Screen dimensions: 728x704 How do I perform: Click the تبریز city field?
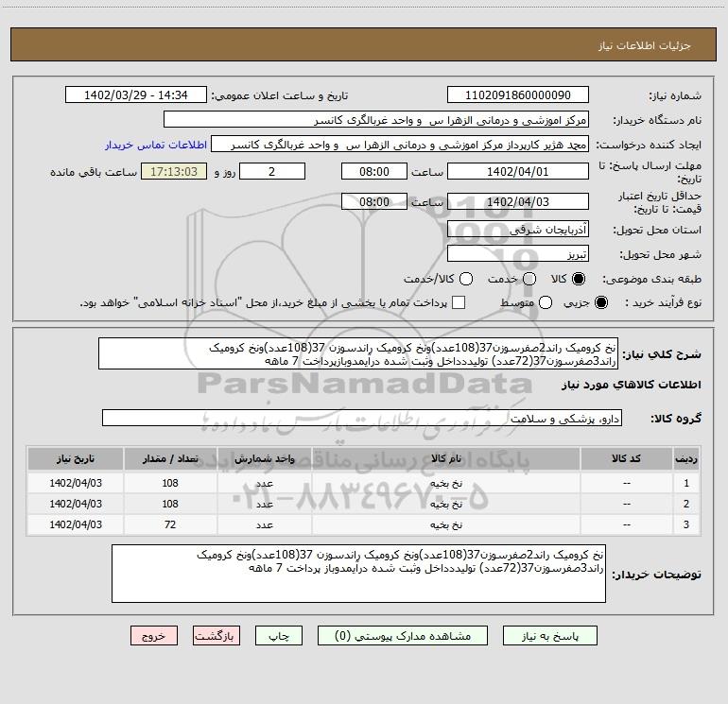tap(518, 253)
